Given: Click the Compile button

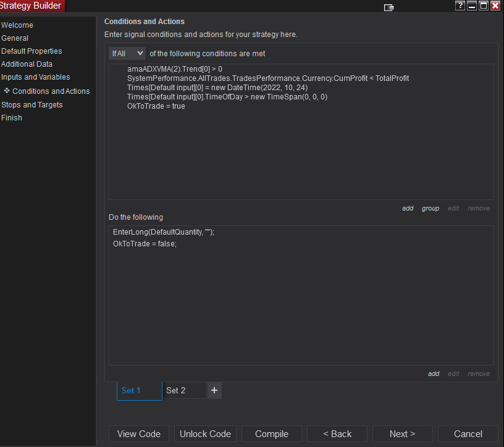Looking at the screenshot, I should click(x=272, y=434).
